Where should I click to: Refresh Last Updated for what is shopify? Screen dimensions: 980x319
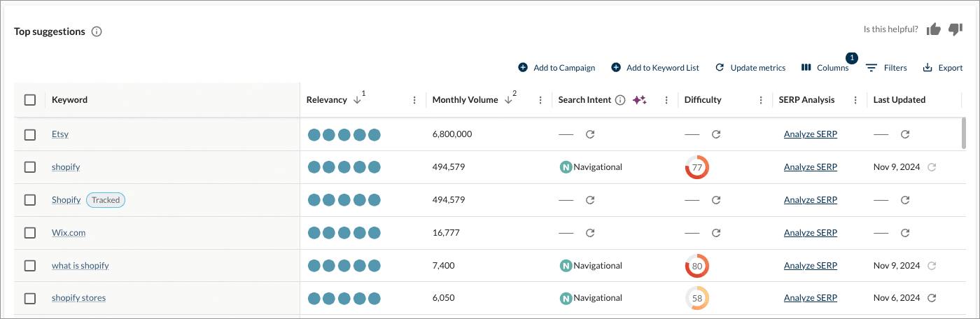pyautogui.click(x=931, y=266)
